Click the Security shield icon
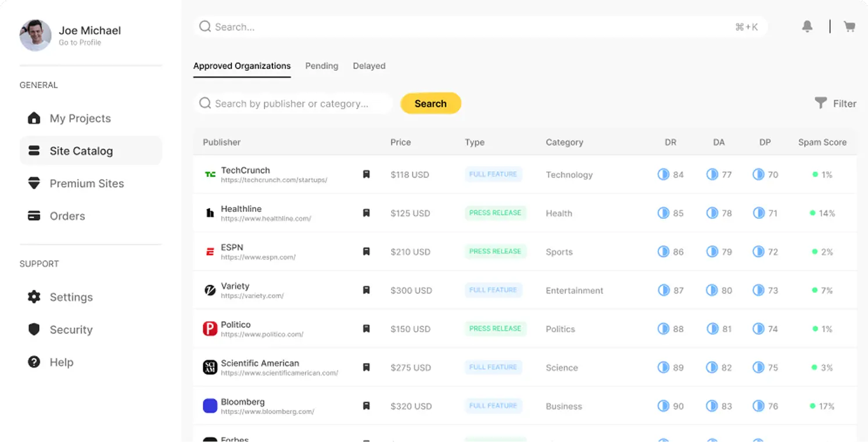The image size is (868, 442). tap(34, 330)
